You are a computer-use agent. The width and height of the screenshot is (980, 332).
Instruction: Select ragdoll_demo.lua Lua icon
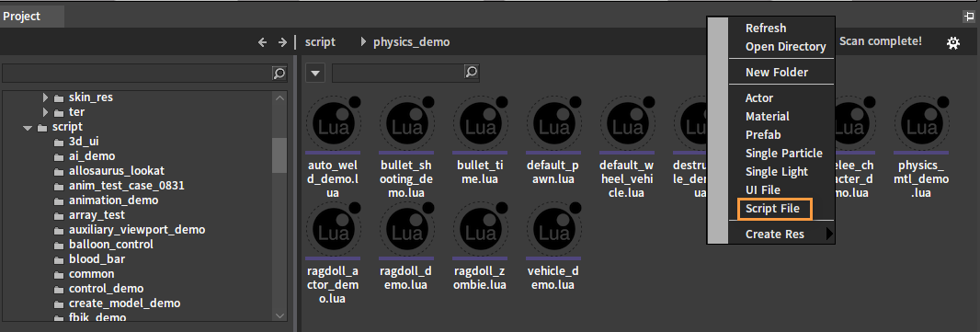[407, 230]
